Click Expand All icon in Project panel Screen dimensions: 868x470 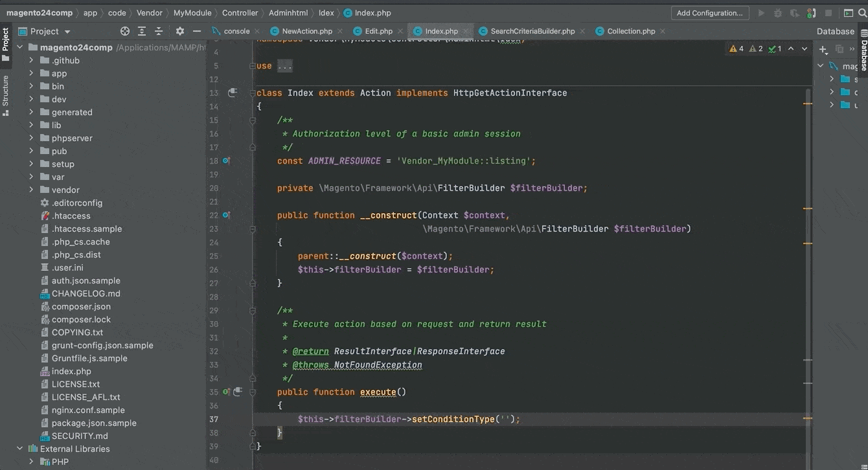point(142,31)
